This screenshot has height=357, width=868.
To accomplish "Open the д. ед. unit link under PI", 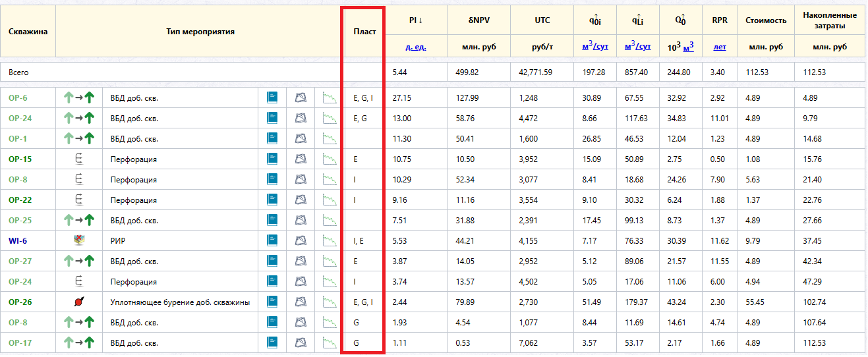I will point(416,47).
